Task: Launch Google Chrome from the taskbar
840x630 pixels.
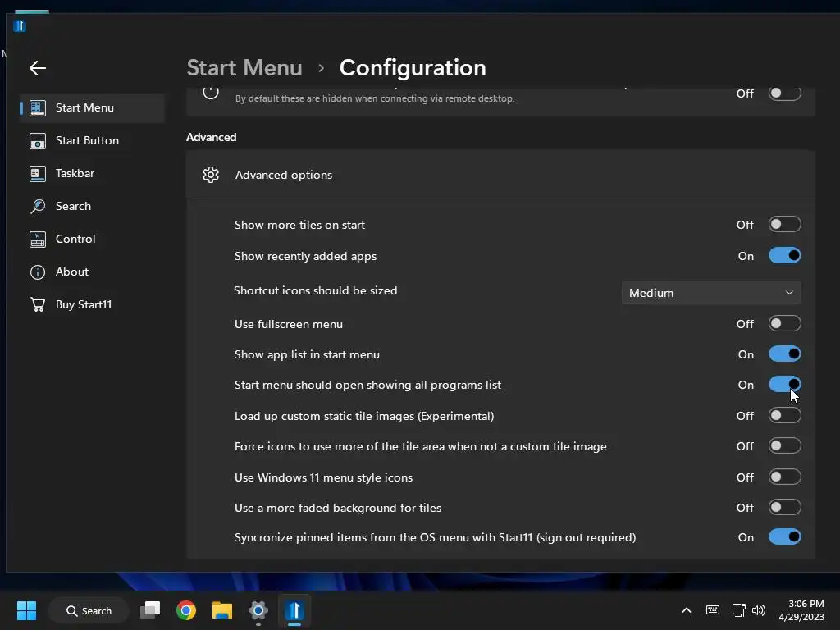Action: (x=186, y=610)
